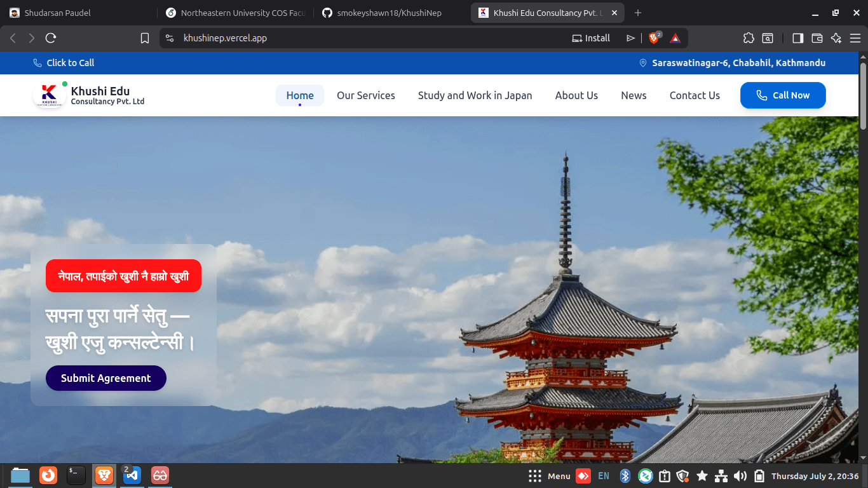Viewport: 868px width, 488px height.
Task: Open a new browser tab
Action: [x=638, y=13]
